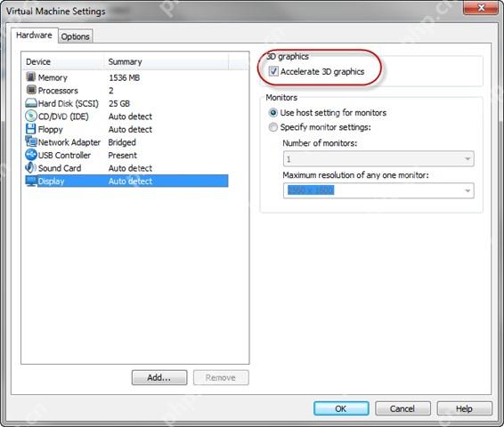Confirm settings with OK button
The height and width of the screenshot is (427, 504).
coord(341,408)
